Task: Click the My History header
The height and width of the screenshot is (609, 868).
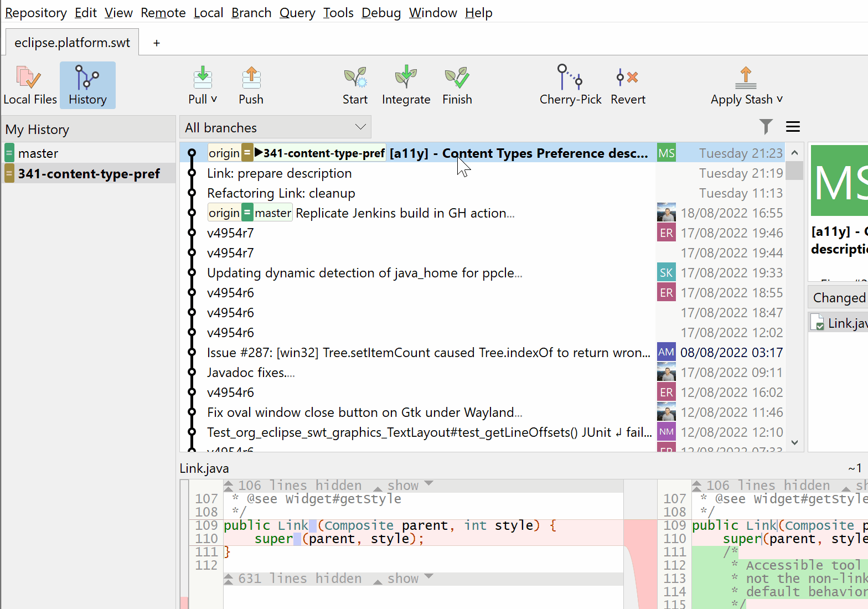Action: pyautogui.click(x=89, y=129)
